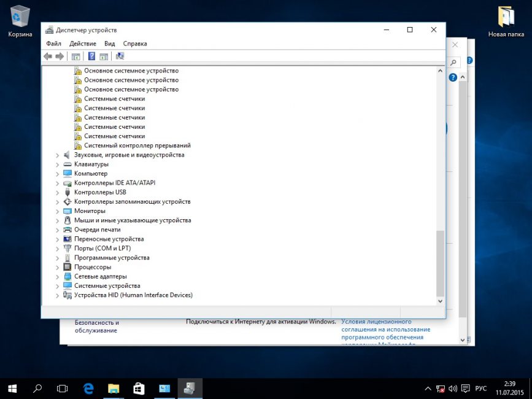Open the Действие menu
Screen dimensions: 532x399
pos(83,44)
